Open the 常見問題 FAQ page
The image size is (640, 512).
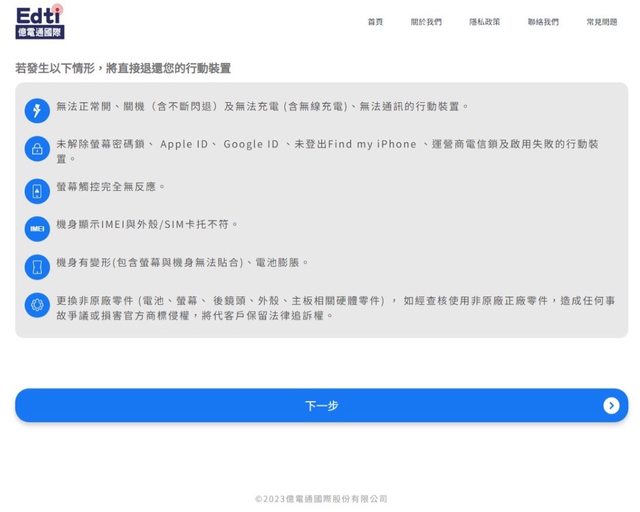[x=602, y=22]
